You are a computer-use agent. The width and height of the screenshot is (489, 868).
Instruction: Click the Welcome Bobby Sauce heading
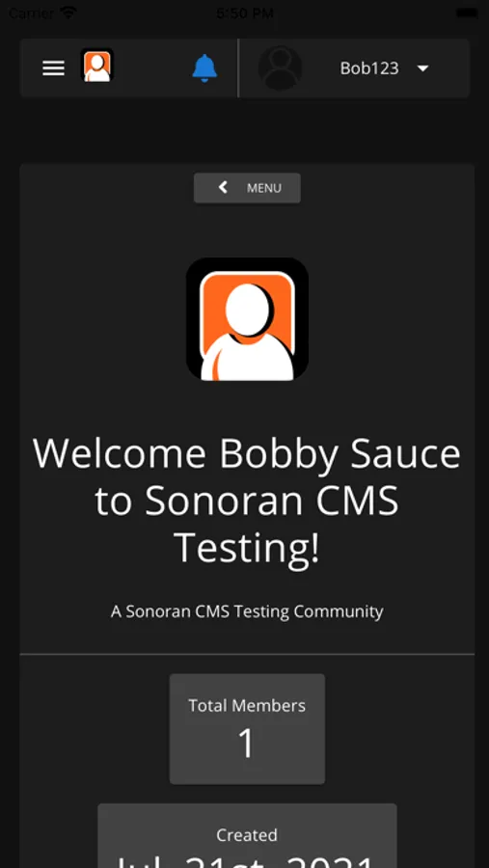pos(247,501)
